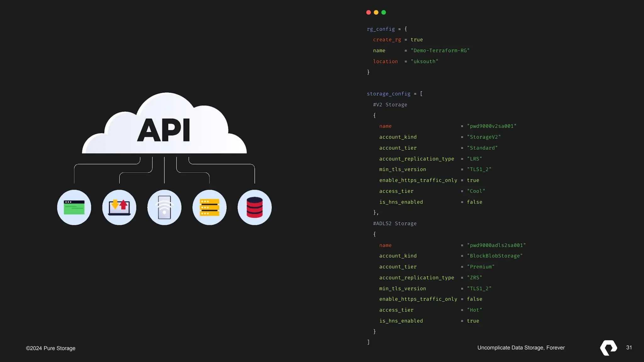Click the API cloud graphic
Screen dimensions: 644x362
164,127
